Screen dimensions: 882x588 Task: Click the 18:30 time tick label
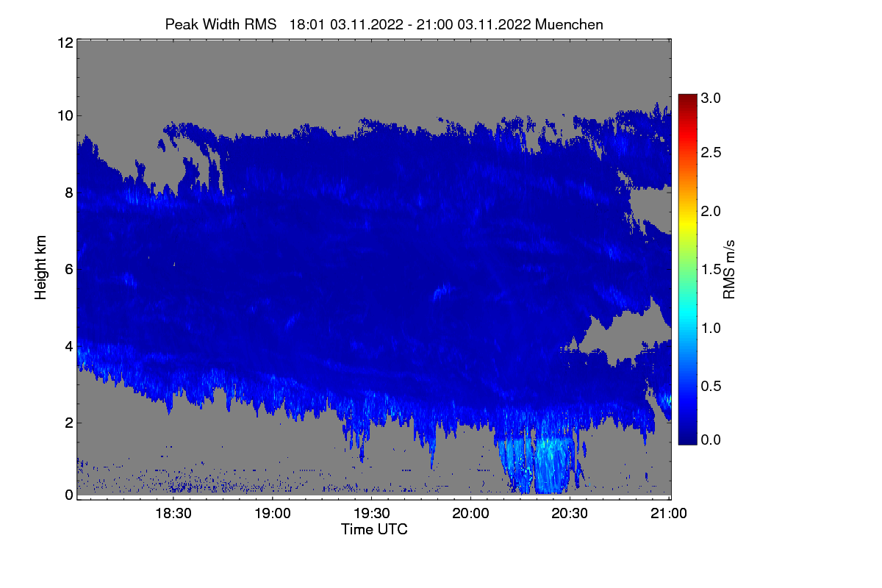[173, 514]
